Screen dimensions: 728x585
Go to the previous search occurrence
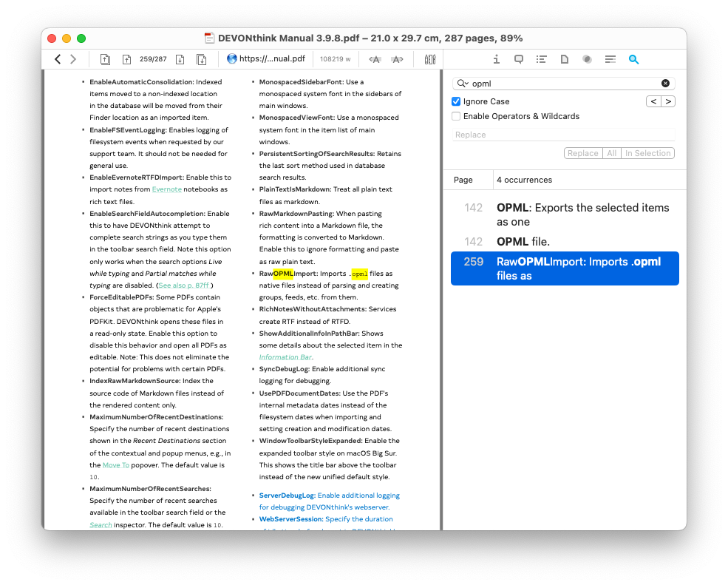point(653,101)
